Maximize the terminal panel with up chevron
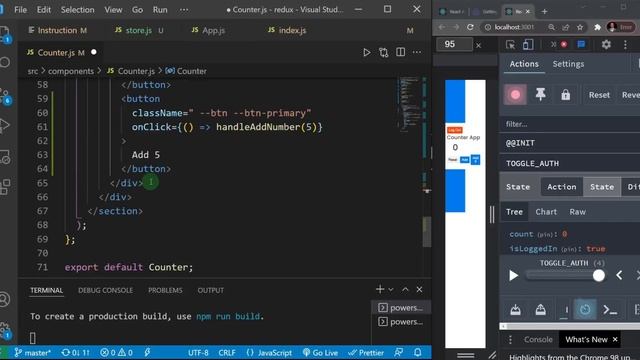 (x=405, y=289)
